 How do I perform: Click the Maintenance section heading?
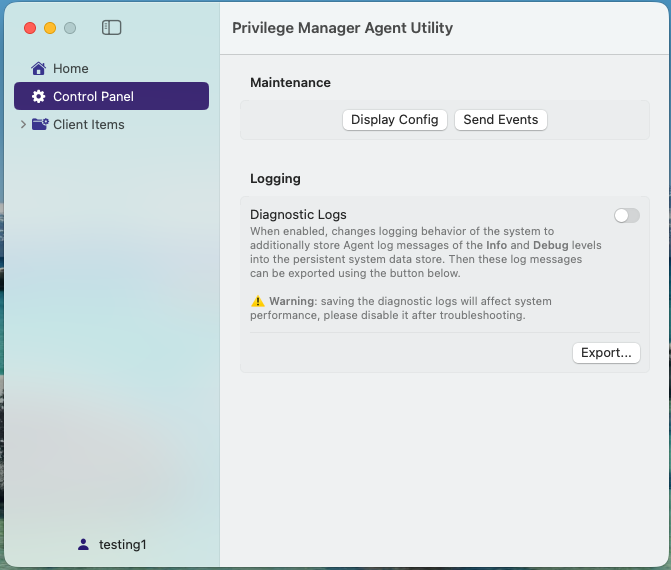point(290,82)
